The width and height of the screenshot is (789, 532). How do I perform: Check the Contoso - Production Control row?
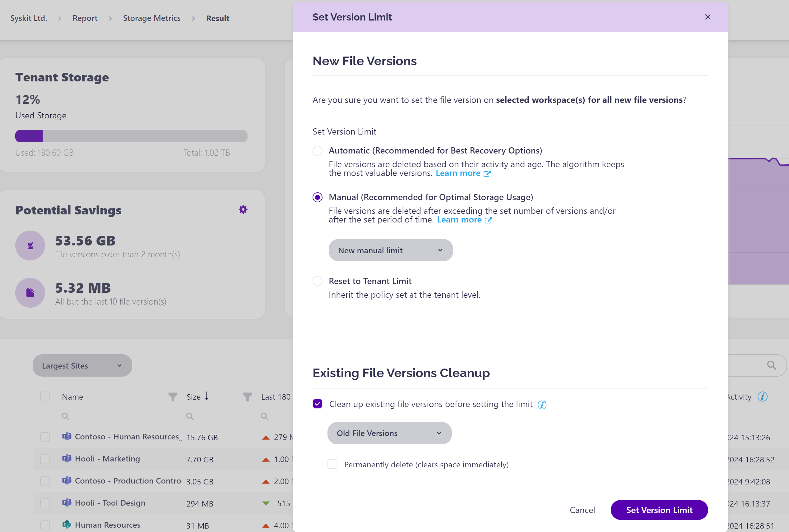coord(45,481)
